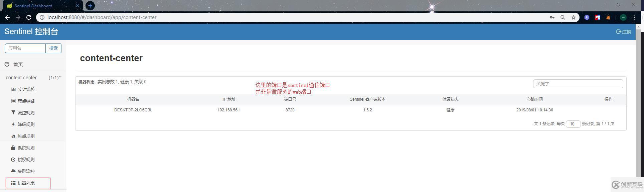Open 簇点链路 menu item
This screenshot has height=192, width=644.
click(x=26, y=101)
